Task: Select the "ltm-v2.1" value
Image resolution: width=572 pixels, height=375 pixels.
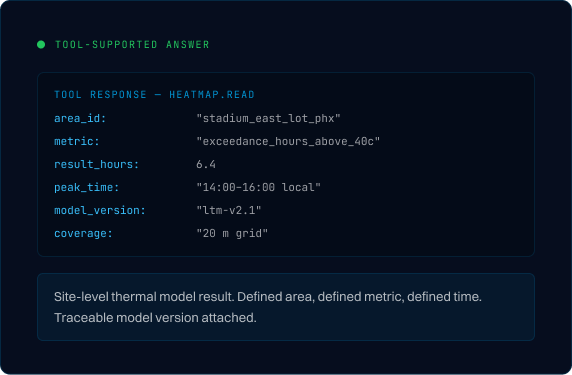Action: tap(229, 210)
